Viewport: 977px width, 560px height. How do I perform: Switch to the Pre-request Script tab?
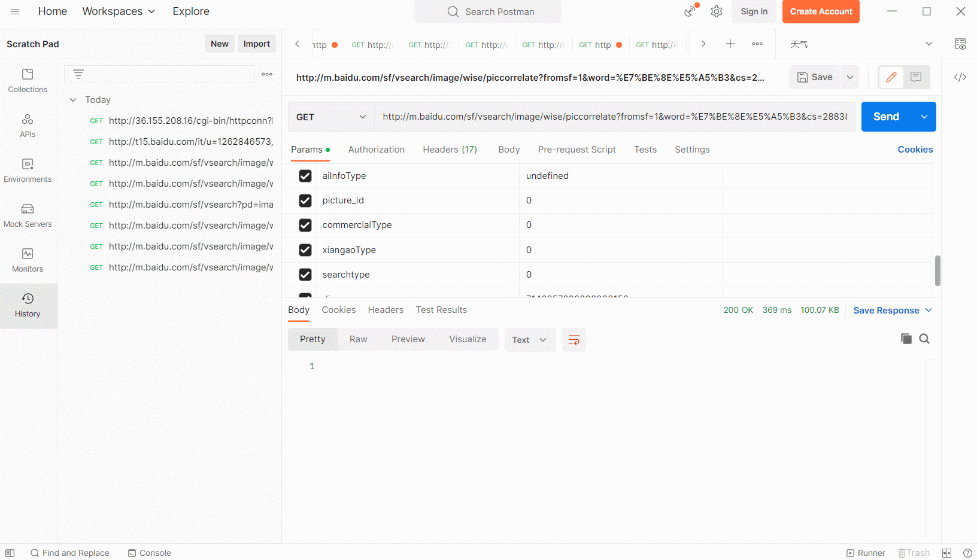pyautogui.click(x=577, y=150)
